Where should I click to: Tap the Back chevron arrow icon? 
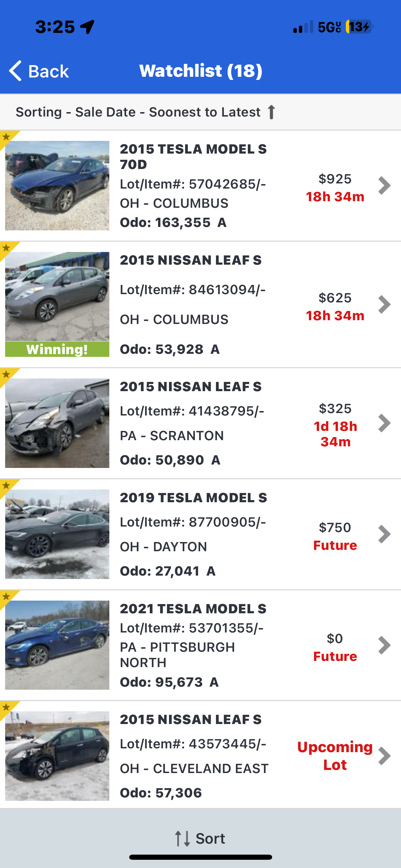point(15,71)
